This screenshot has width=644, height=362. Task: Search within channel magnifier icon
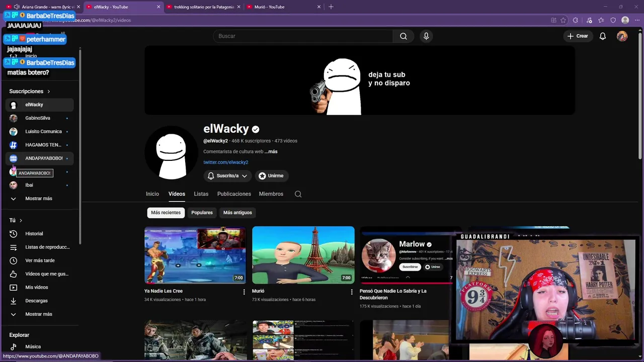(298, 194)
